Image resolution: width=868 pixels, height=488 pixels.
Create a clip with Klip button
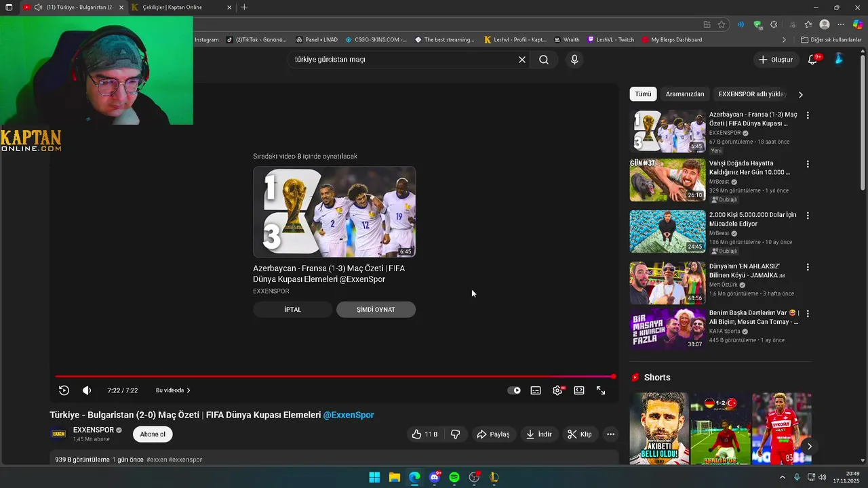(x=580, y=434)
